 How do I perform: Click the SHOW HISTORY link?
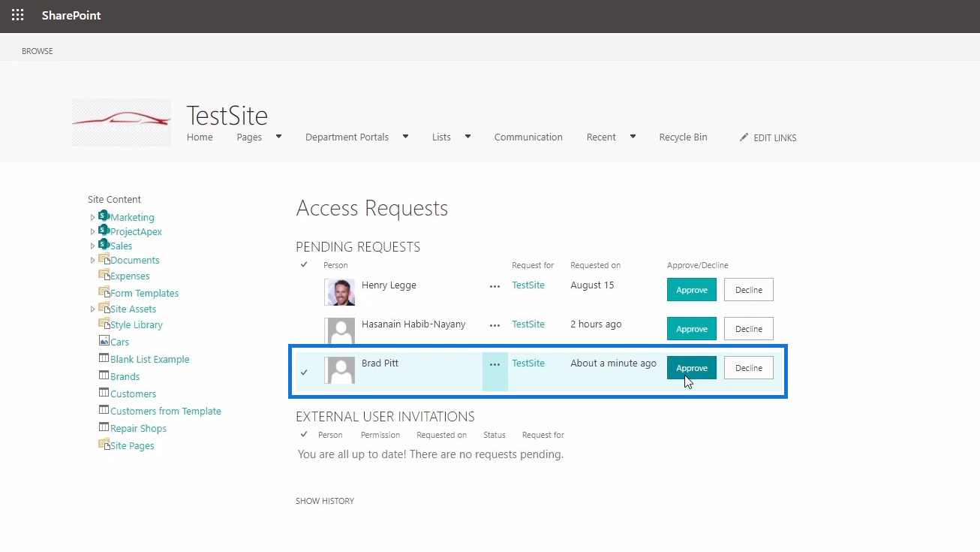click(325, 501)
